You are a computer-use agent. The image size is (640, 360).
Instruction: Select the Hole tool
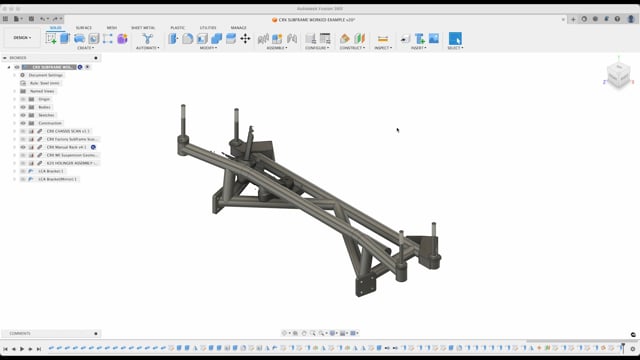pos(93,38)
